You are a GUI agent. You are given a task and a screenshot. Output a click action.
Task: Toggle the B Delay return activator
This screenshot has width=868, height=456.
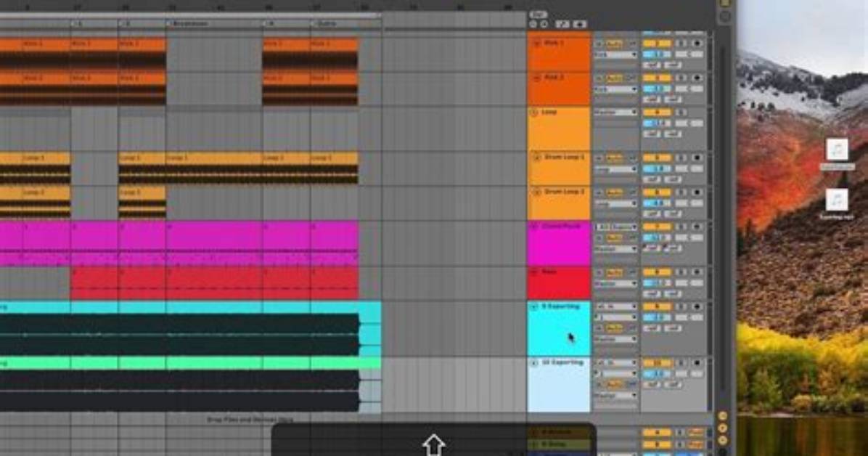(x=657, y=444)
